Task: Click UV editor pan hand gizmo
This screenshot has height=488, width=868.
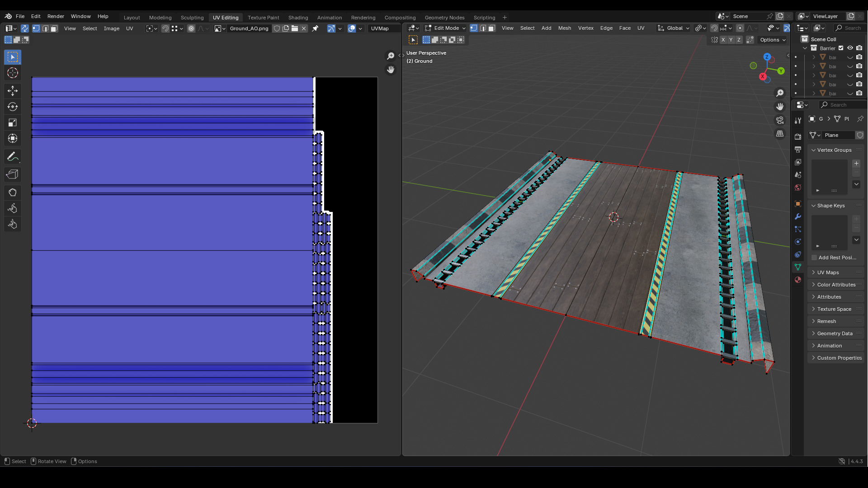Action: point(391,70)
